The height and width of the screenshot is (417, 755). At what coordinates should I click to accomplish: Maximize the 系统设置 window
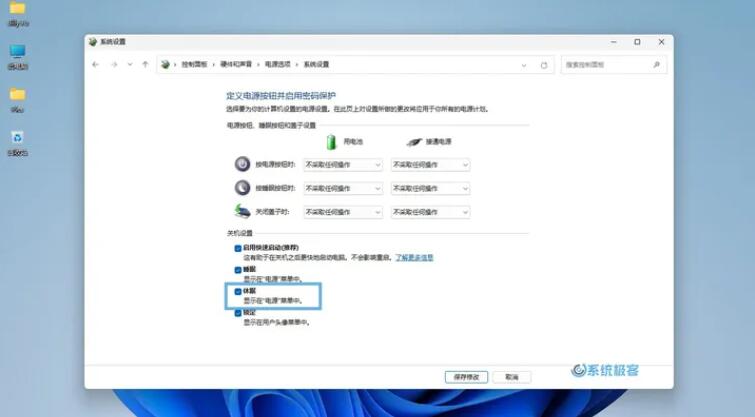point(637,42)
